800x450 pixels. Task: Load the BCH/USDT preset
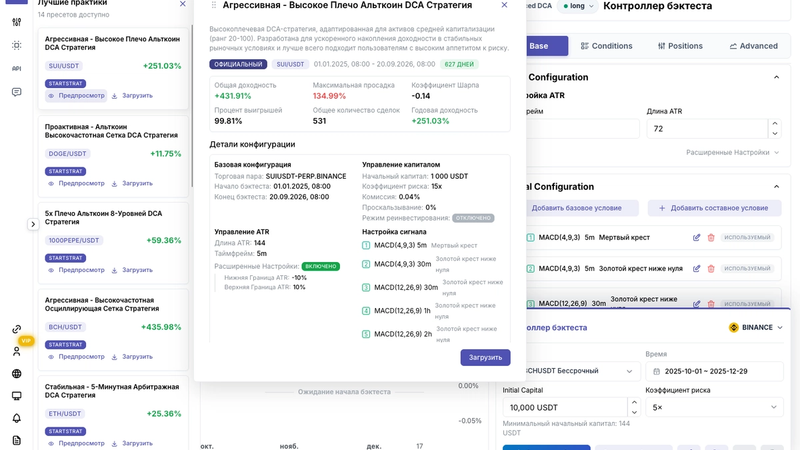132,357
